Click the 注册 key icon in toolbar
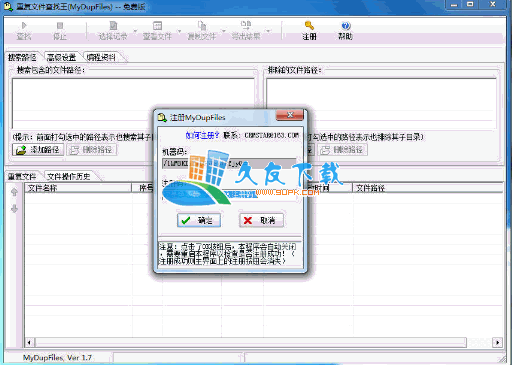The height and width of the screenshot is (365, 512). pyautogui.click(x=309, y=25)
